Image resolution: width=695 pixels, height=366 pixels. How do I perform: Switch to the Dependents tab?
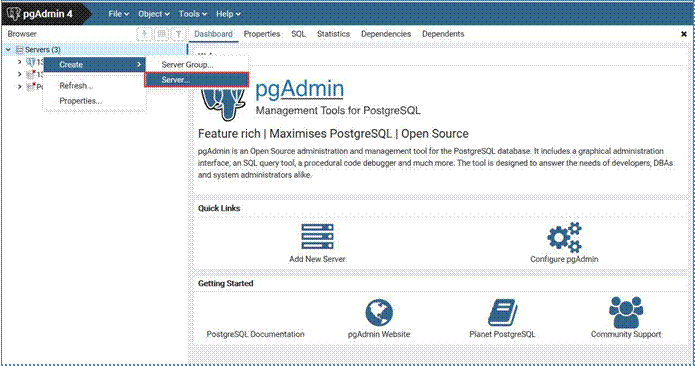coord(443,34)
